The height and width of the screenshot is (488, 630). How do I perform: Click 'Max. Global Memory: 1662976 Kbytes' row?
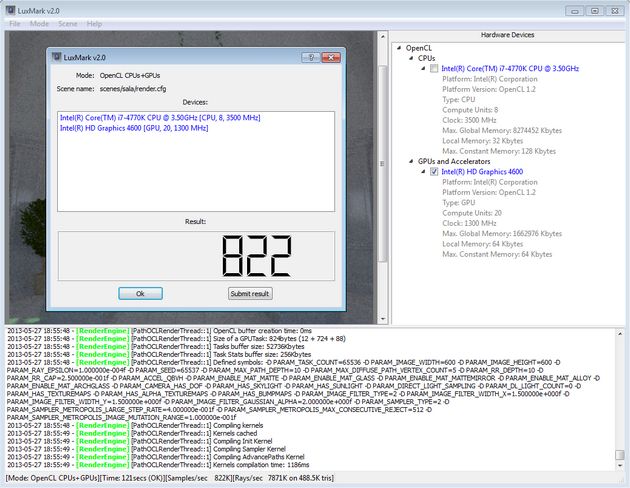pyautogui.click(x=502, y=234)
